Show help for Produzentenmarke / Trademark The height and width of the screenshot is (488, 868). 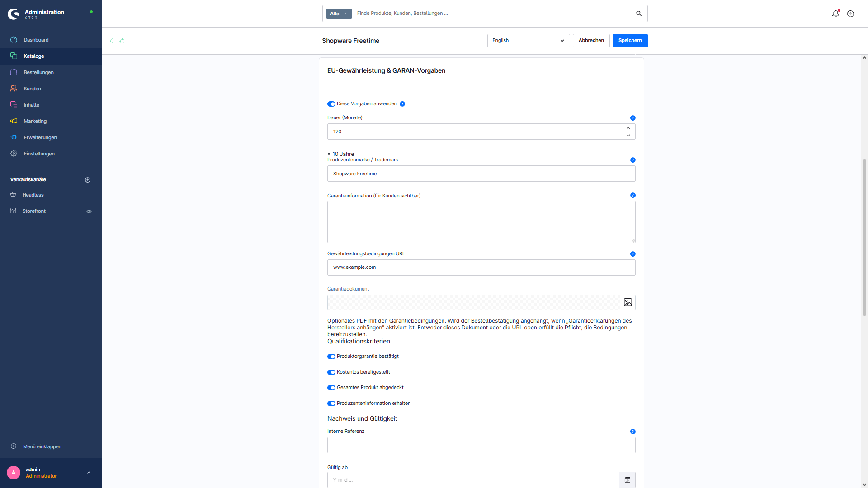(633, 160)
